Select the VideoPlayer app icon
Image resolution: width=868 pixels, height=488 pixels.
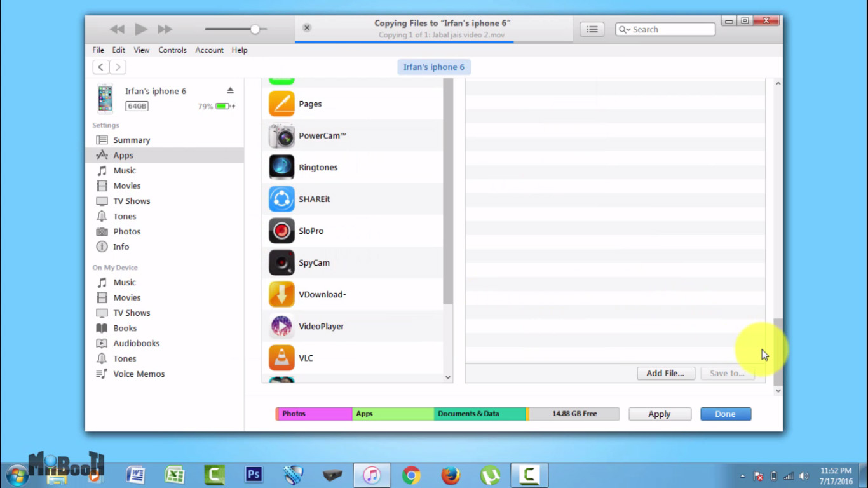pyautogui.click(x=281, y=326)
